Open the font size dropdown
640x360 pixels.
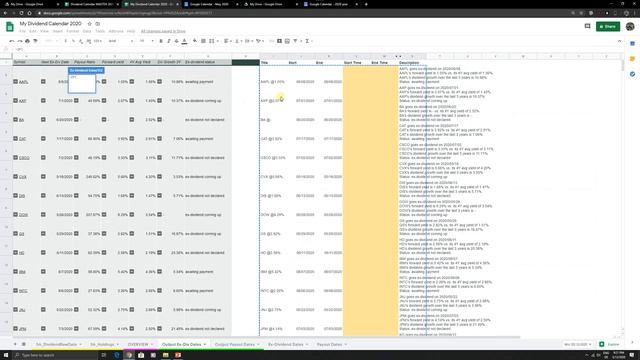click(x=147, y=41)
